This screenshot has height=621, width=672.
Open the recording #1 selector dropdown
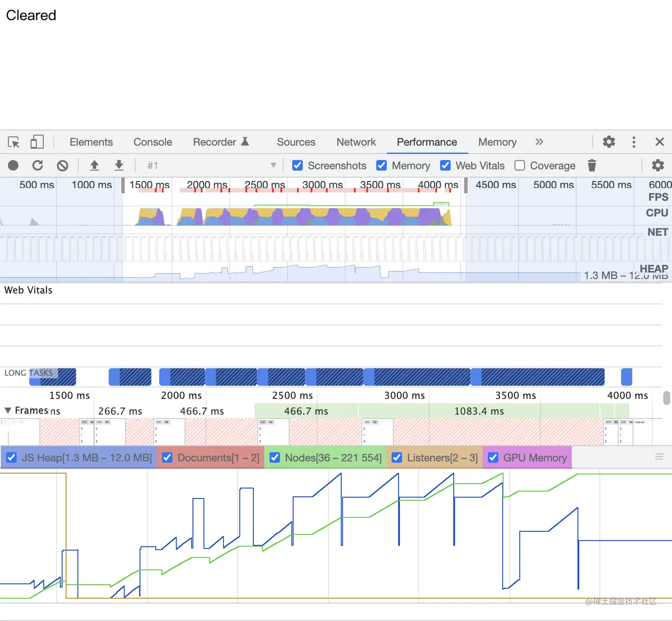tap(212, 166)
